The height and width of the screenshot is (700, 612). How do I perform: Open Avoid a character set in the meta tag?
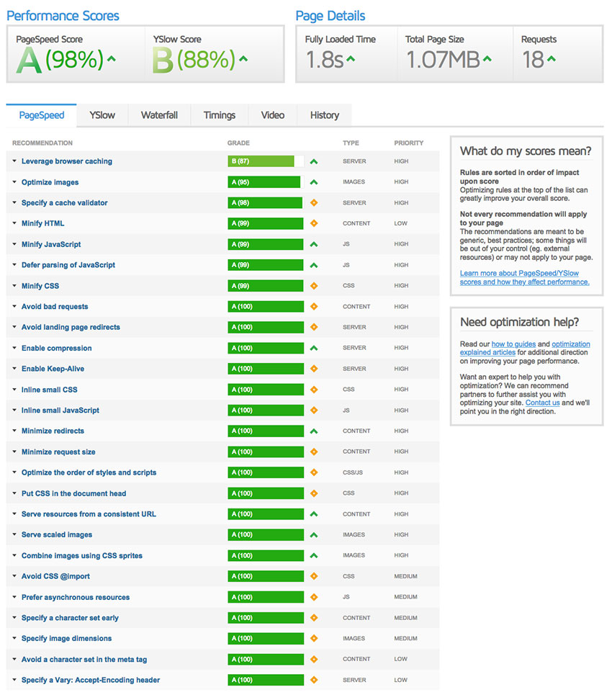(84, 660)
